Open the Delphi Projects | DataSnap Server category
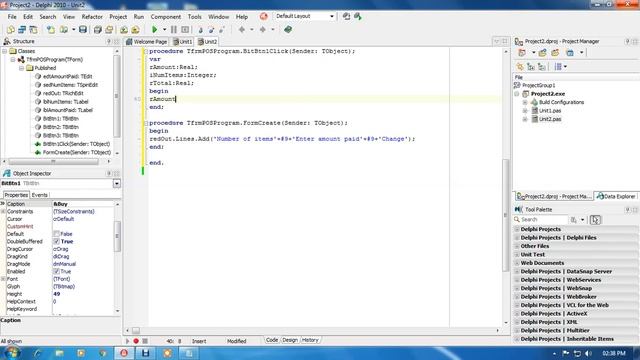640x360 pixels. (566, 271)
